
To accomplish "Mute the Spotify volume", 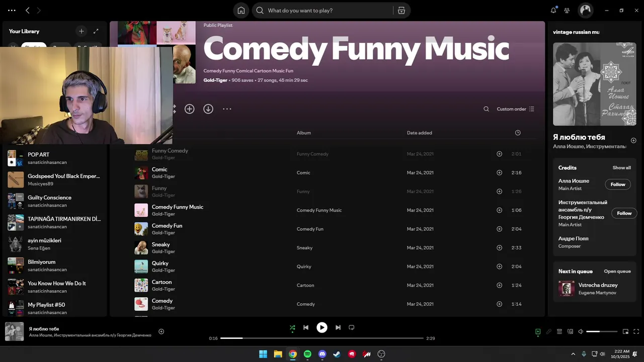I will coord(581,332).
